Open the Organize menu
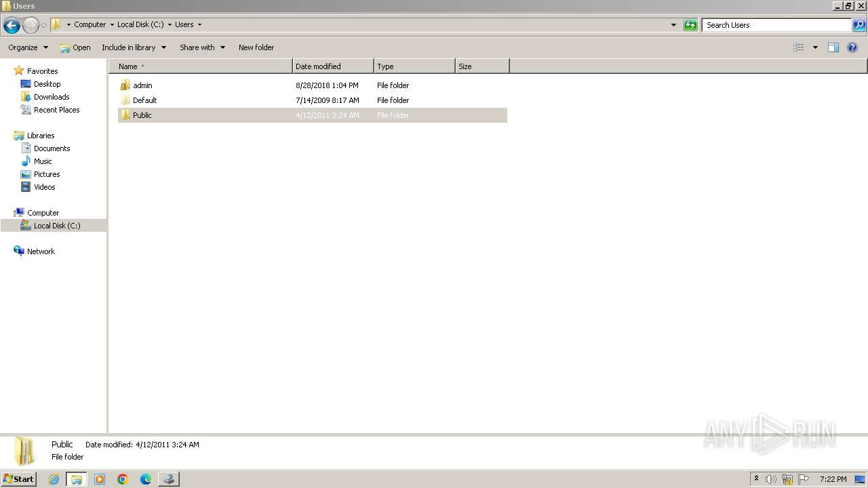This screenshot has width=868, height=488. click(x=28, y=47)
